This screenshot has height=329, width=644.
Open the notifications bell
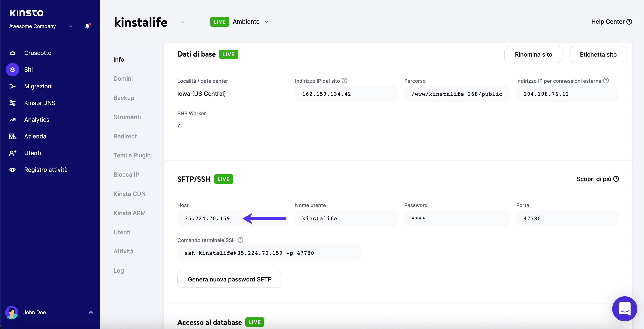click(87, 26)
